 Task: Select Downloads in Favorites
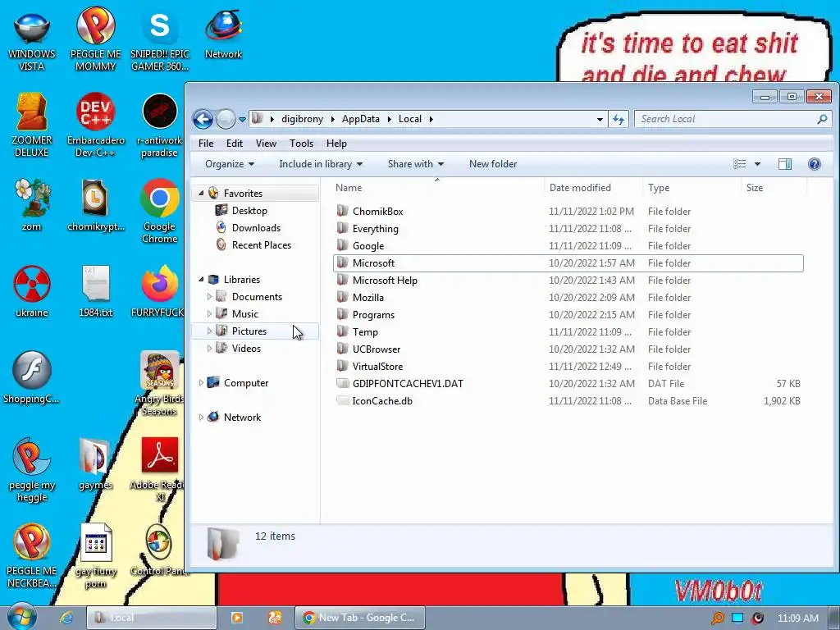tap(256, 228)
